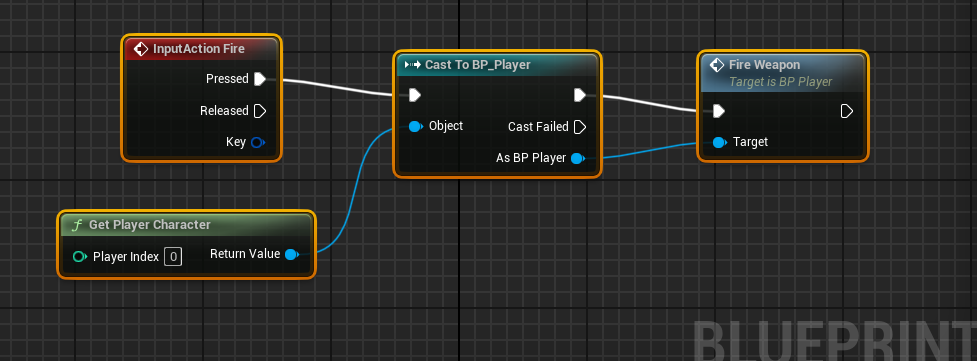Click the Player Index value field
The width and height of the screenshot is (977, 361).
173,256
